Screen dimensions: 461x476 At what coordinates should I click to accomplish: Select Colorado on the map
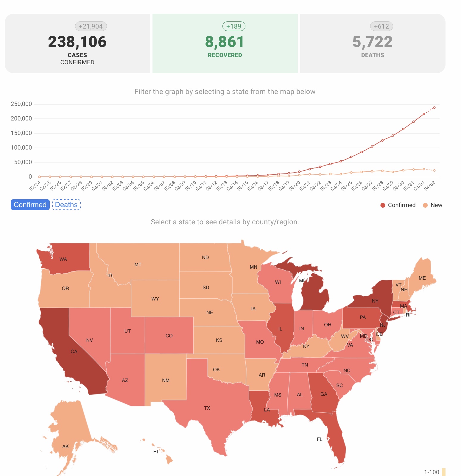[169, 336]
